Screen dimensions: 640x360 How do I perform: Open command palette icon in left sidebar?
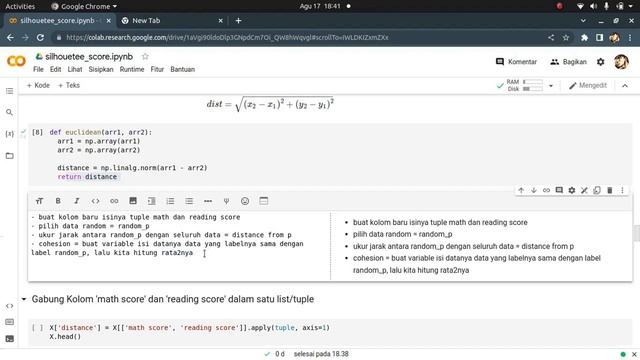(x=9, y=322)
